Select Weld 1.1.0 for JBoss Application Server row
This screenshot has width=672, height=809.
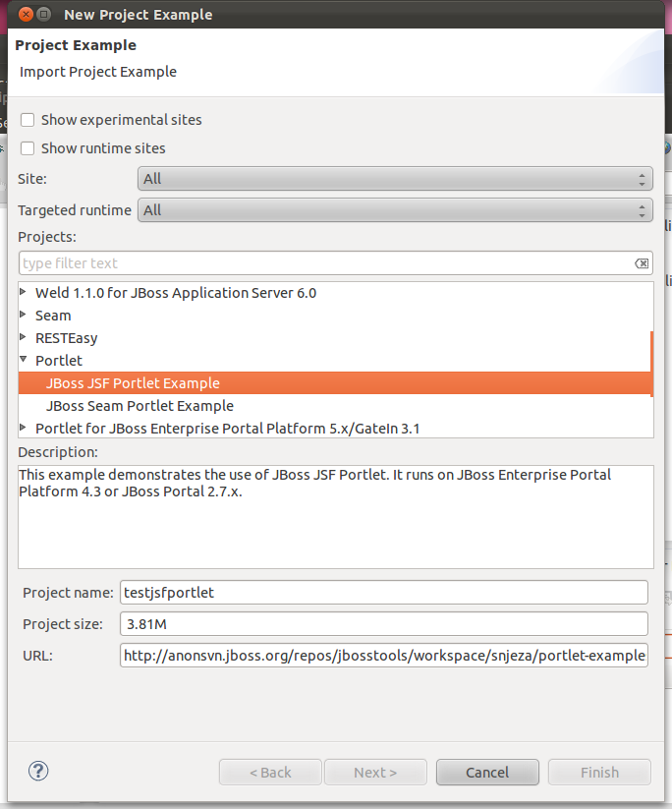point(335,293)
